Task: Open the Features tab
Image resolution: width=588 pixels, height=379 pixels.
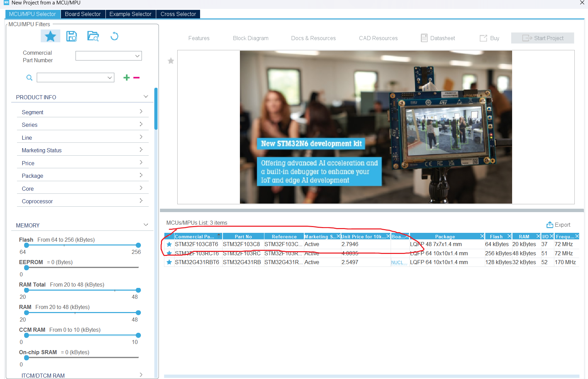Action: point(199,38)
